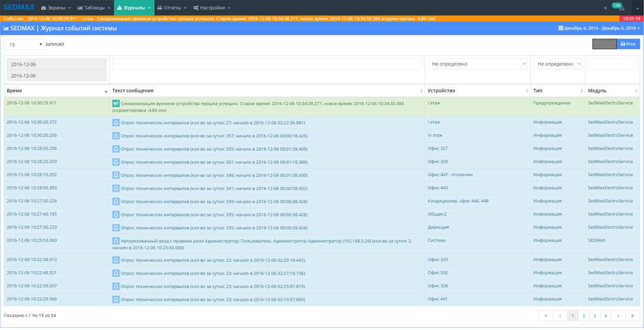
Task: Click the bell icon on the Система row
Action: [x=116, y=241]
